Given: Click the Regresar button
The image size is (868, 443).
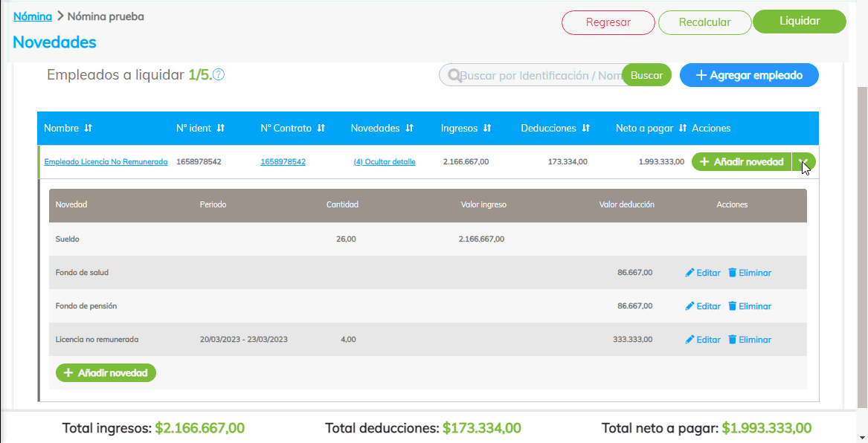Looking at the screenshot, I should (608, 22).
